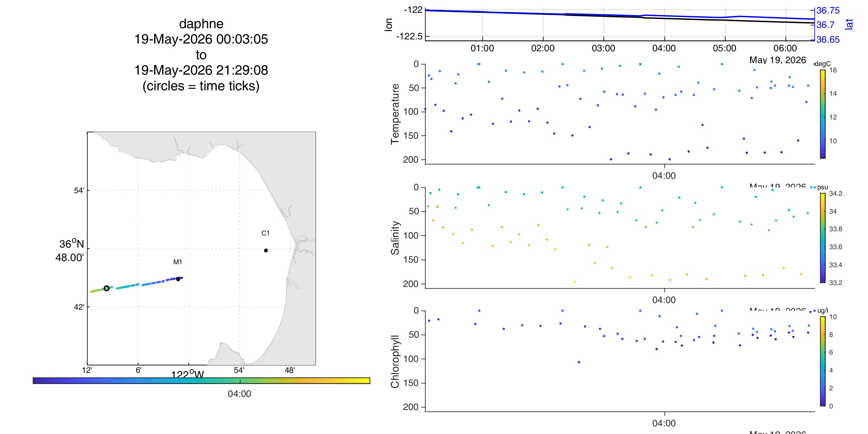Click the 04:00 tick under Temperature plot
Screen dimensions: 868x434
664,176
